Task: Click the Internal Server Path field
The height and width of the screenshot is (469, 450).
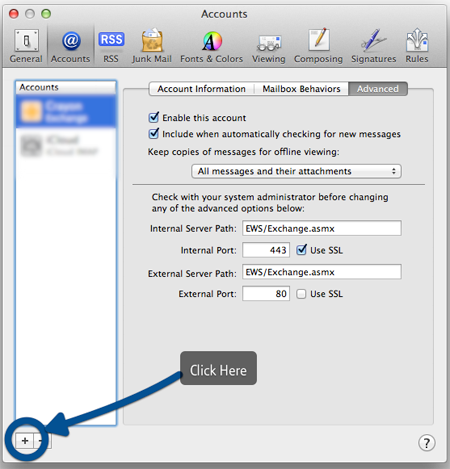Action: pyautogui.click(x=322, y=228)
